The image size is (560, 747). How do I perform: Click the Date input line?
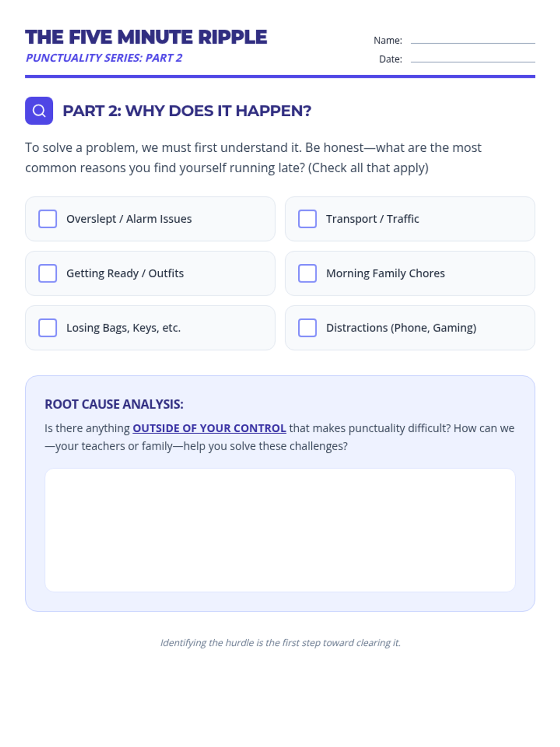click(472, 59)
